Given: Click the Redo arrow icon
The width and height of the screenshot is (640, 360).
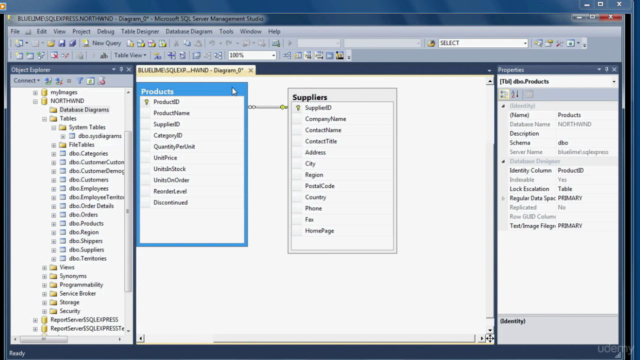Looking at the screenshot, I should pos(229,43).
